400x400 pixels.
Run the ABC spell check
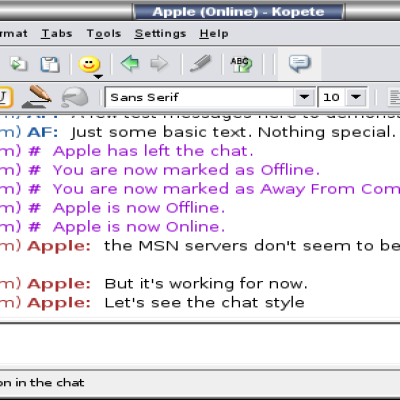pyautogui.click(x=241, y=64)
